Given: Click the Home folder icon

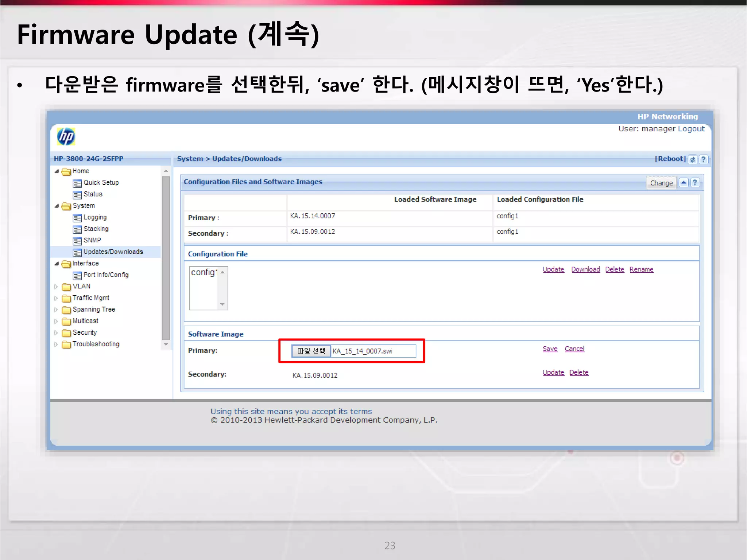Looking at the screenshot, I should [66, 171].
